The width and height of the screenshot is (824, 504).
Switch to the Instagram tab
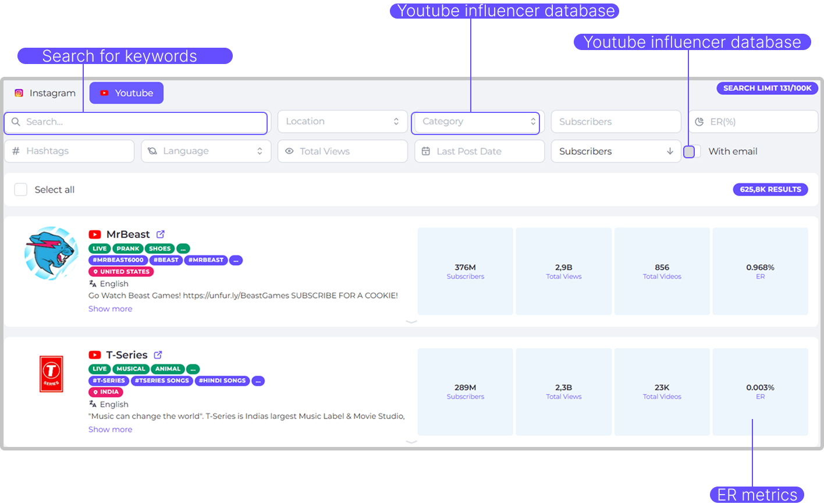[45, 93]
